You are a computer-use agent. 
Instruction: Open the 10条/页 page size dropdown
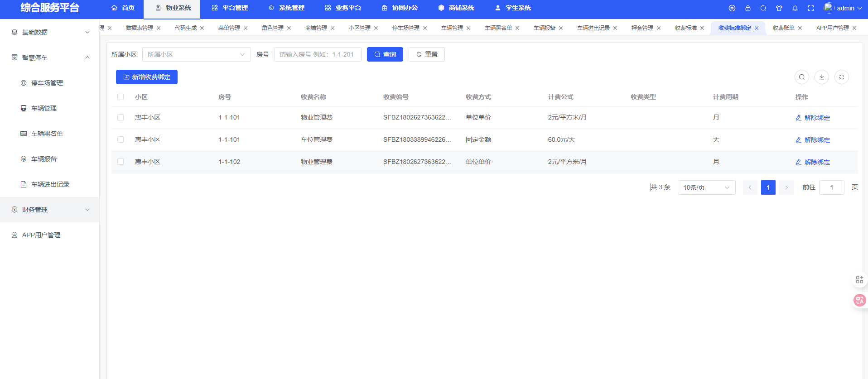coord(706,187)
